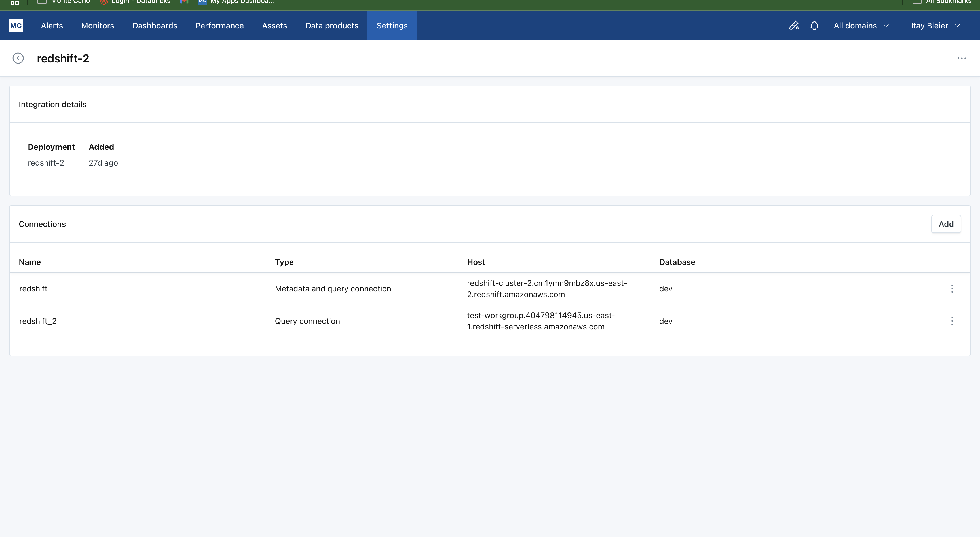Viewport: 980px width, 537px height.
Task: Click the Deployment label
Action: tap(51, 147)
